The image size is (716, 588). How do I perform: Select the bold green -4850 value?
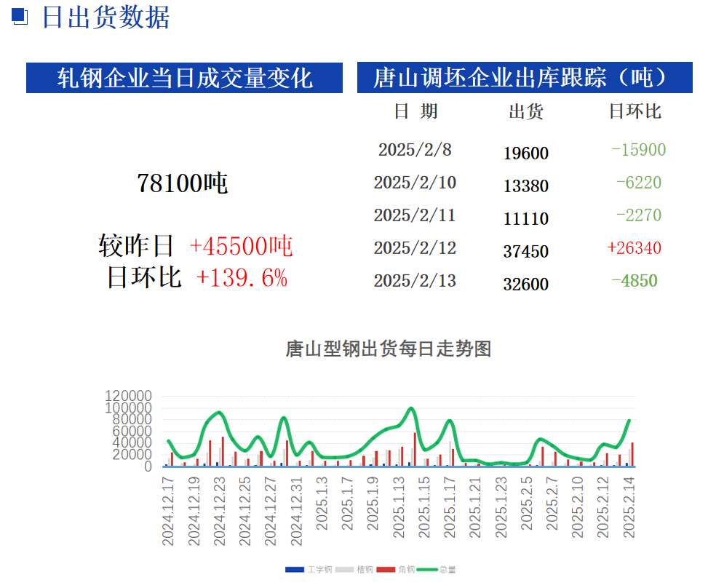[x=635, y=281]
